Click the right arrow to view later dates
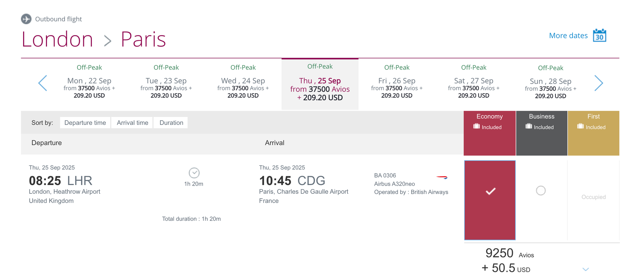The height and width of the screenshot is (277, 644). [x=599, y=83]
